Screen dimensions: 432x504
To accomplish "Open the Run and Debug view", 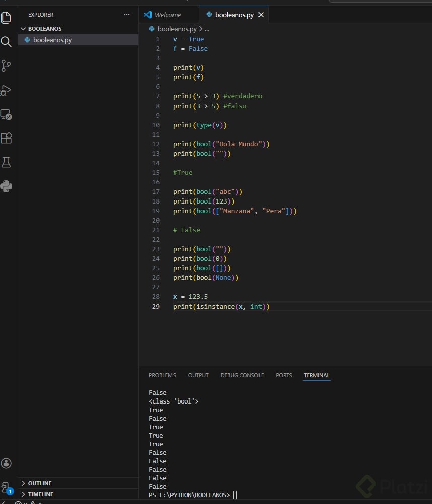I will 6,90.
